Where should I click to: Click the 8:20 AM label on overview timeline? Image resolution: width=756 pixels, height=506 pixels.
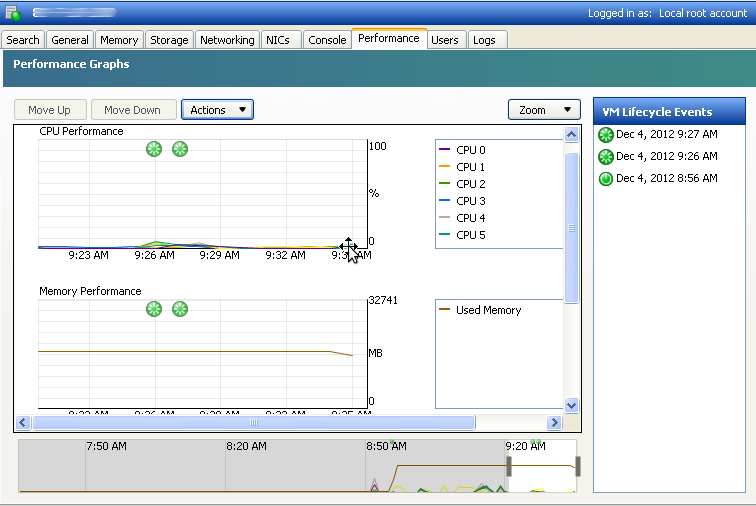[x=246, y=446]
